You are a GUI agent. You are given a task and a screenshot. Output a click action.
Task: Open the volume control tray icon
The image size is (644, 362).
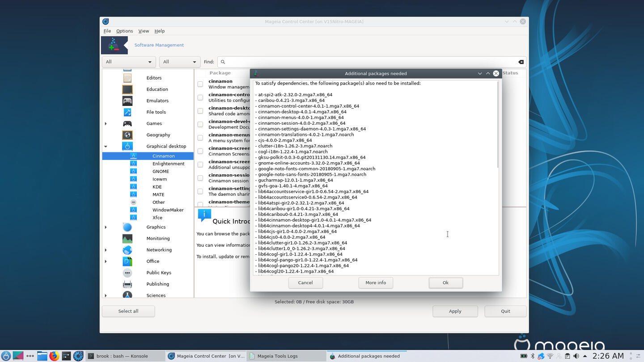pos(576,356)
